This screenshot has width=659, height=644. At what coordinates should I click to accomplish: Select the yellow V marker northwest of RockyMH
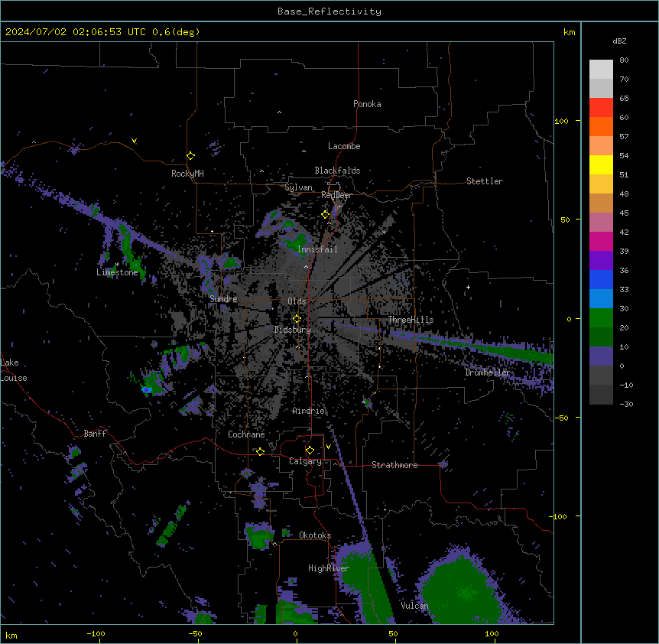click(134, 141)
